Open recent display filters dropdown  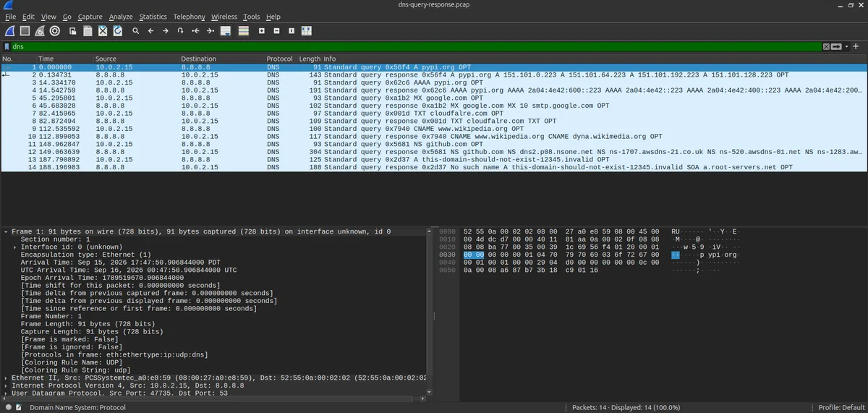(847, 46)
